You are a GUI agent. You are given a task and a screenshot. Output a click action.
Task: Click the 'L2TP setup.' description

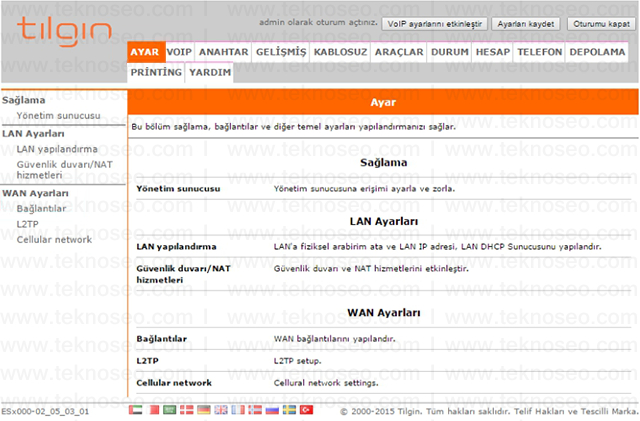click(x=298, y=361)
